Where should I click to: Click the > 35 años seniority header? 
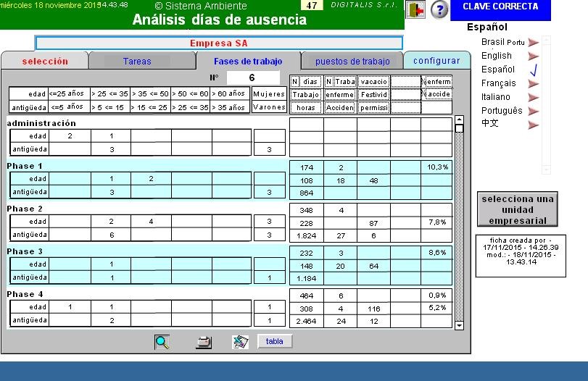[x=230, y=107]
